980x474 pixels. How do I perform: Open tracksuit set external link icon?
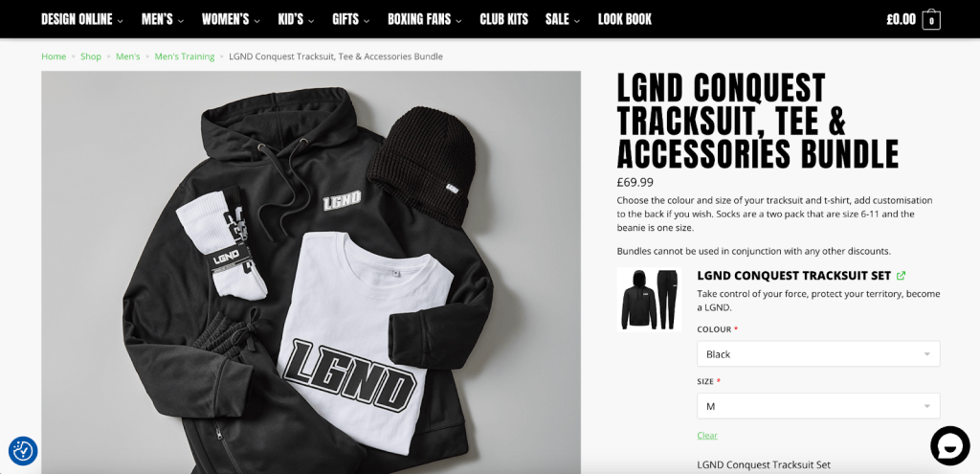tap(901, 276)
